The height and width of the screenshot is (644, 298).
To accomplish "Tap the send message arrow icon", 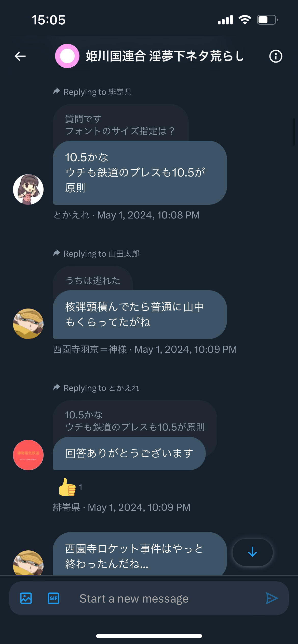I will pyautogui.click(x=272, y=598).
